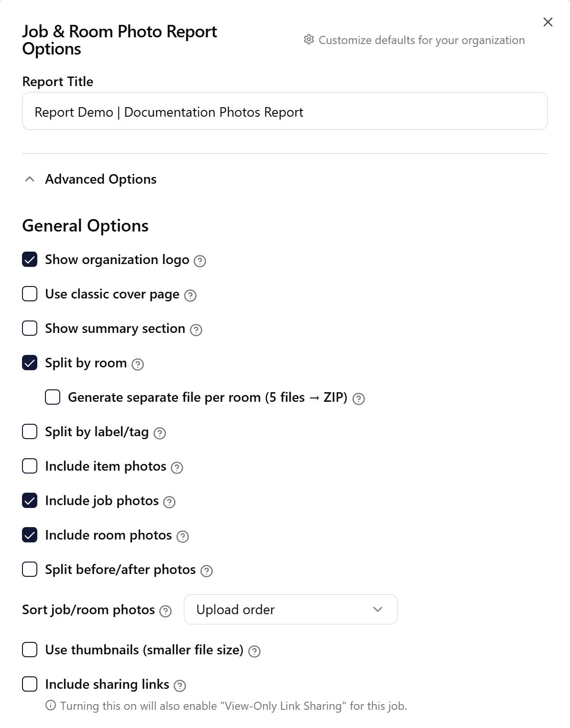The width and height of the screenshot is (570, 728).
Task: Click the gear icon for organization defaults
Action: coord(309,40)
